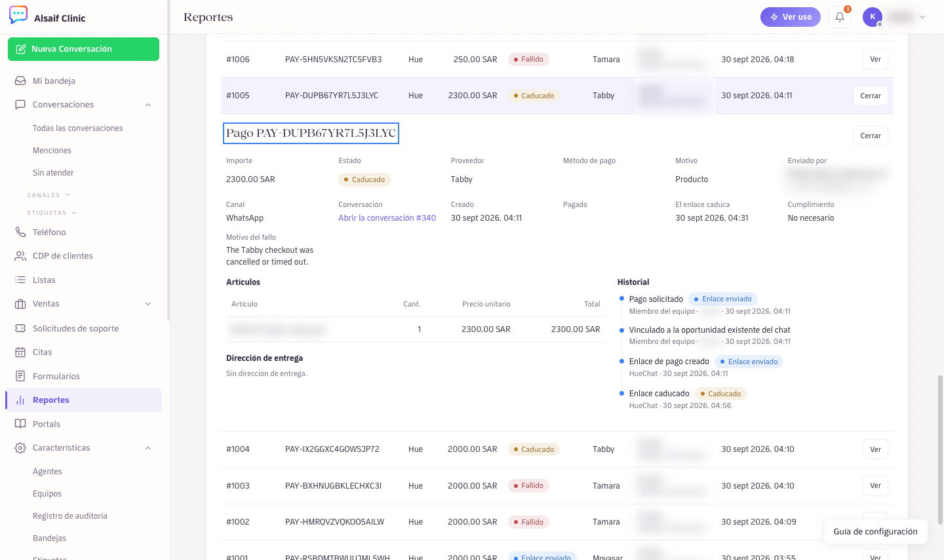Close the payment detail panel header

coord(871,136)
